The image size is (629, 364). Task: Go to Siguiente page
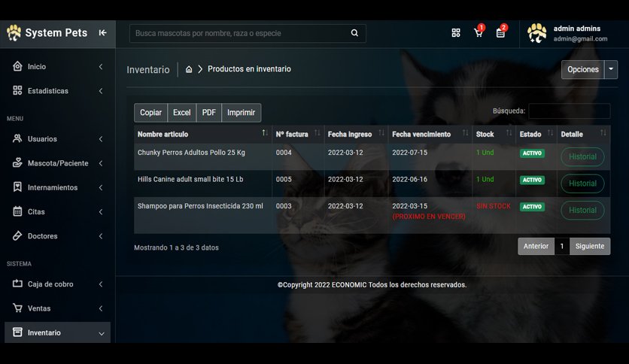[x=590, y=246]
